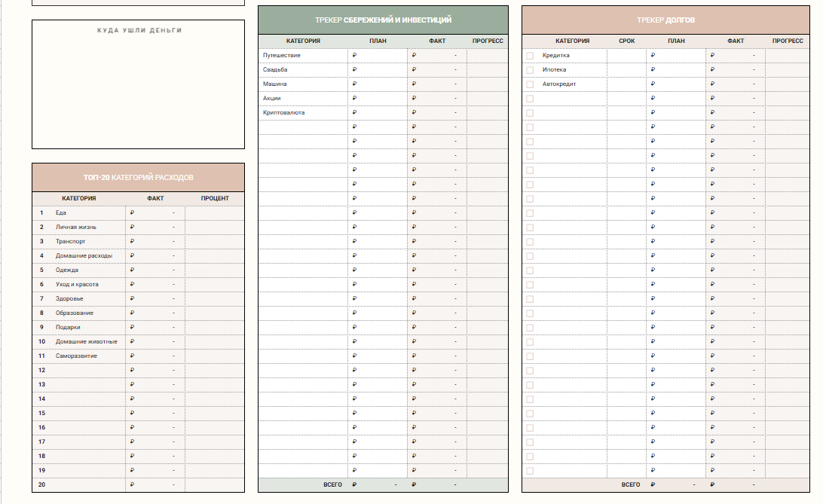
Task: Select the Трекер долгов header
Action: click(x=666, y=20)
